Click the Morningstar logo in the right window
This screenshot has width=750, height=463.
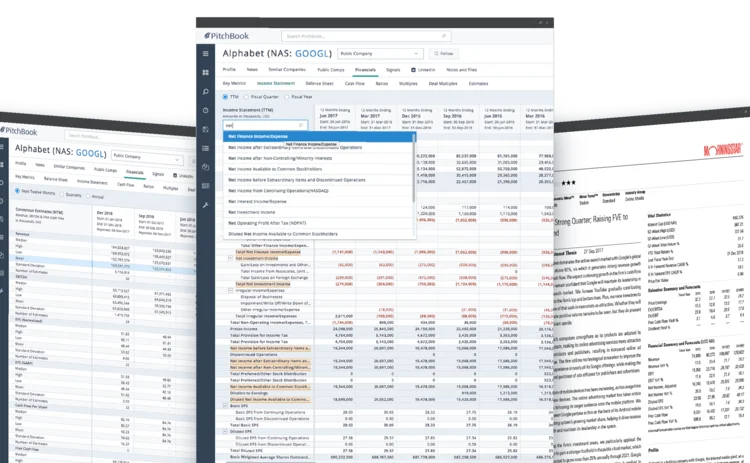pos(723,150)
